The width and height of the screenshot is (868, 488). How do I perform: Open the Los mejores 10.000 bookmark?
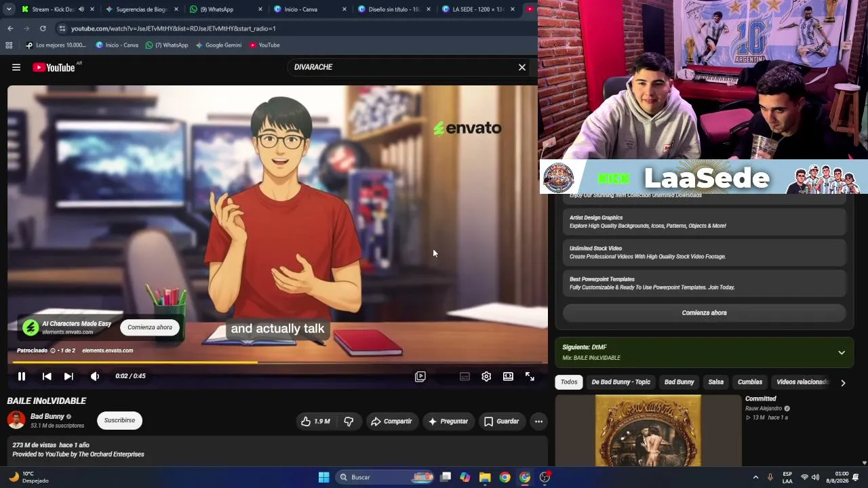[x=56, y=45]
